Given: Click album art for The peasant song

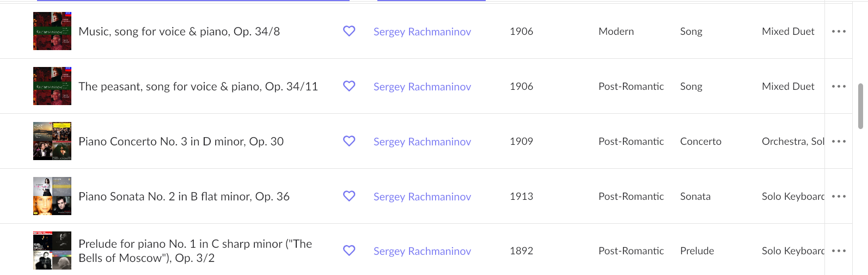Looking at the screenshot, I should point(52,86).
